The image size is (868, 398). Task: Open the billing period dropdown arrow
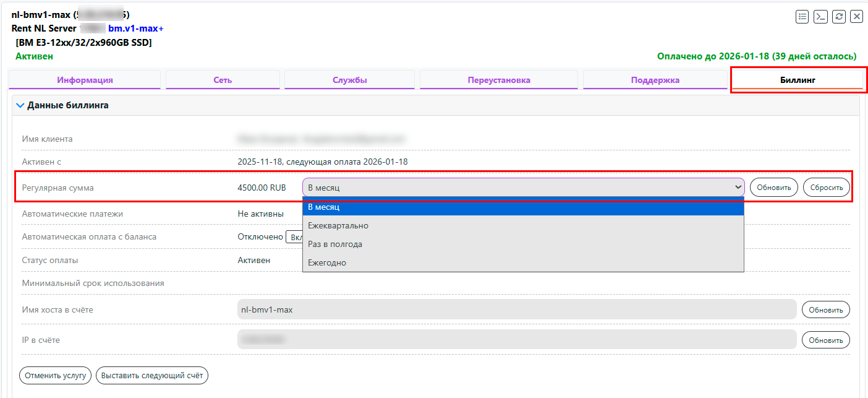[x=738, y=187]
